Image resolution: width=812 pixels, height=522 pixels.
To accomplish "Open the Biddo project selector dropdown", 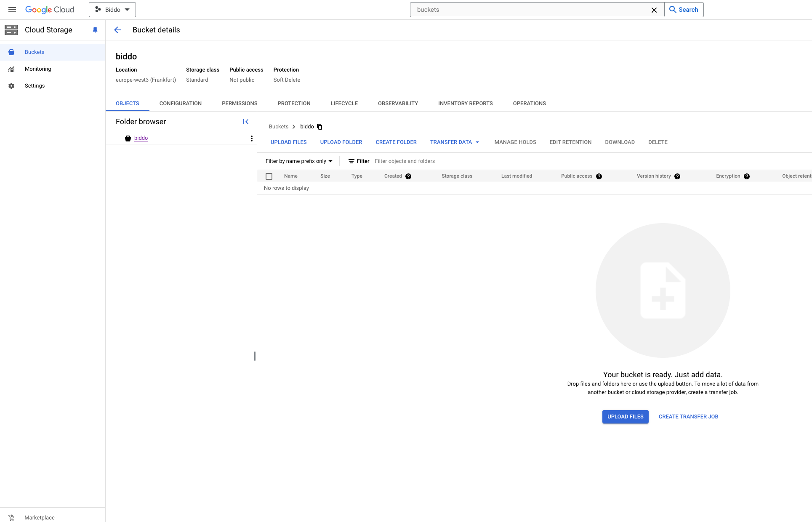I will 112,10.
